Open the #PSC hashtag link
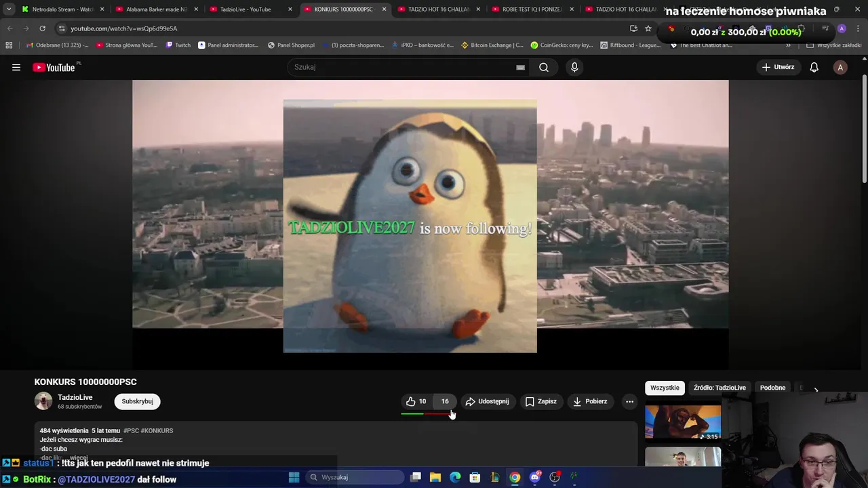 coord(131,430)
